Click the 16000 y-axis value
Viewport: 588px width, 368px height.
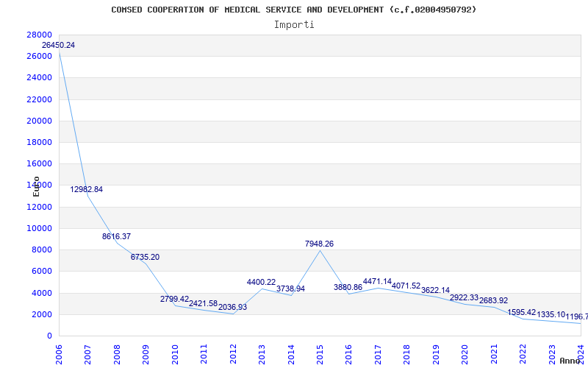[39, 163]
